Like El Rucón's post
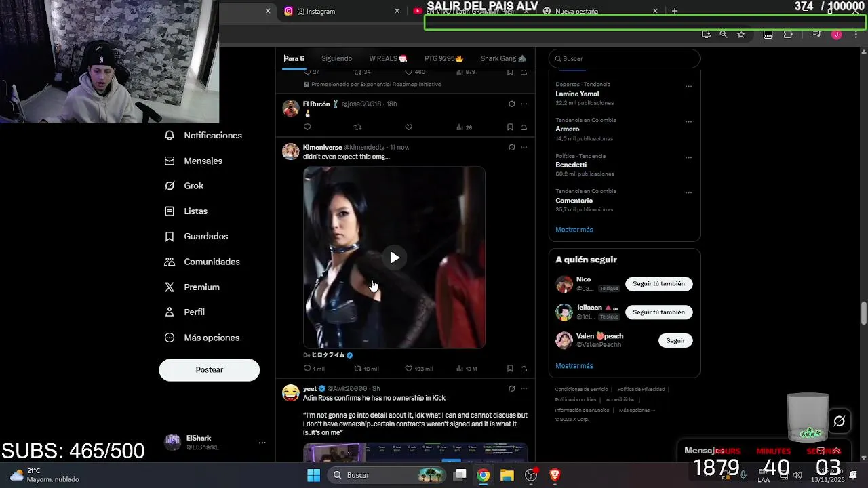This screenshot has width=868, height=488. pyautogui.click(x=408, y=127)
